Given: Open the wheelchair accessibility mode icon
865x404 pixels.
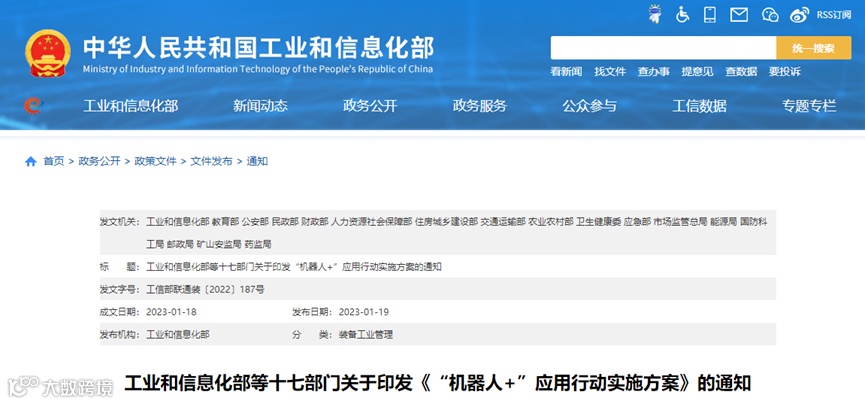Looking at the screenshot, I should (682, 15).
